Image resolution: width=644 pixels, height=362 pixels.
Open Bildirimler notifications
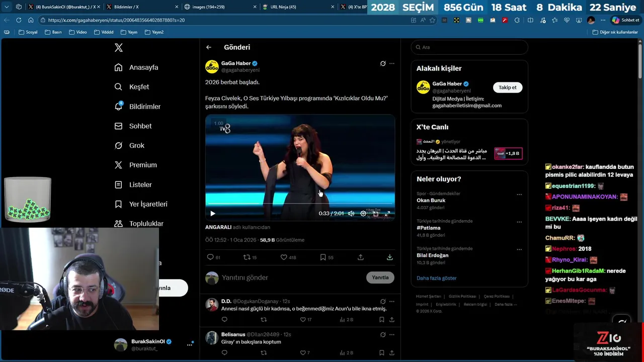(x=137, y=107)
